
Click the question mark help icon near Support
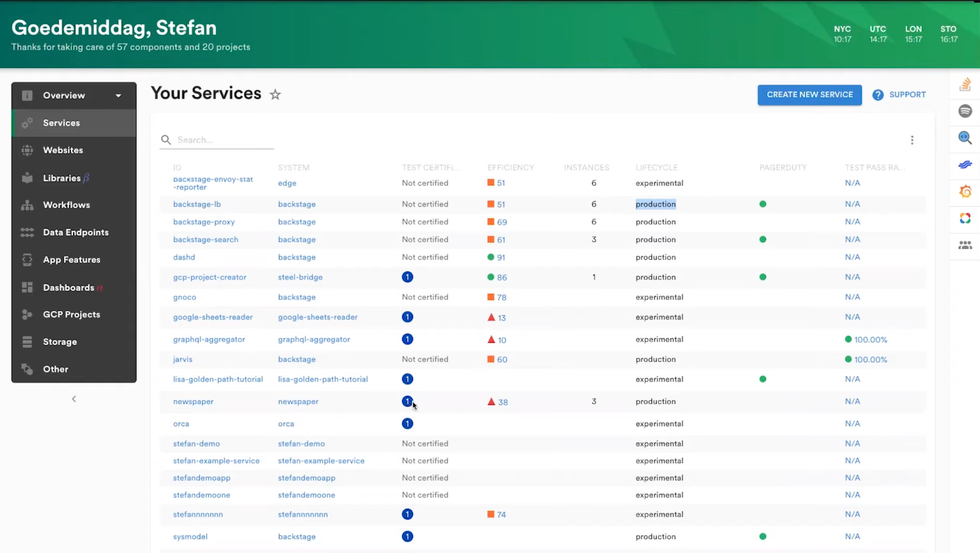878,94
